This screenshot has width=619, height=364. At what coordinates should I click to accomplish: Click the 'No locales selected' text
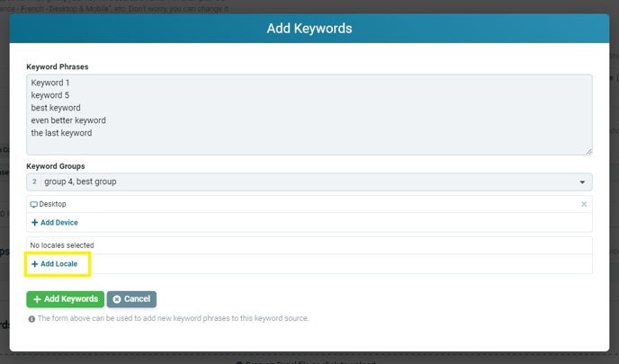pos(62,245)
